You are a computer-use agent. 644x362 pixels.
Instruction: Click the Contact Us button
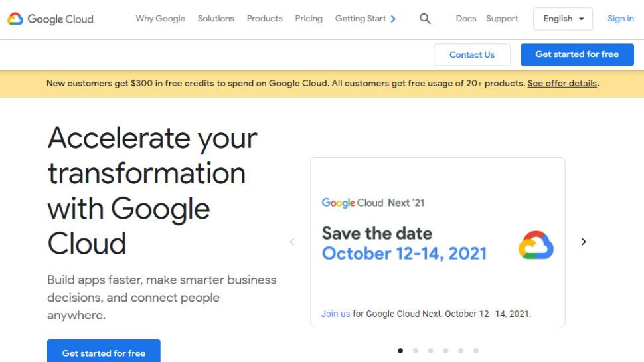click(471, 54)
